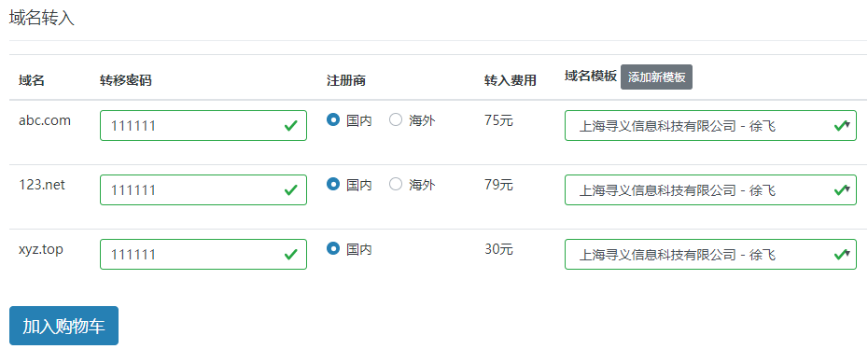Focus transfer password field for 123.net

(203, 189)
